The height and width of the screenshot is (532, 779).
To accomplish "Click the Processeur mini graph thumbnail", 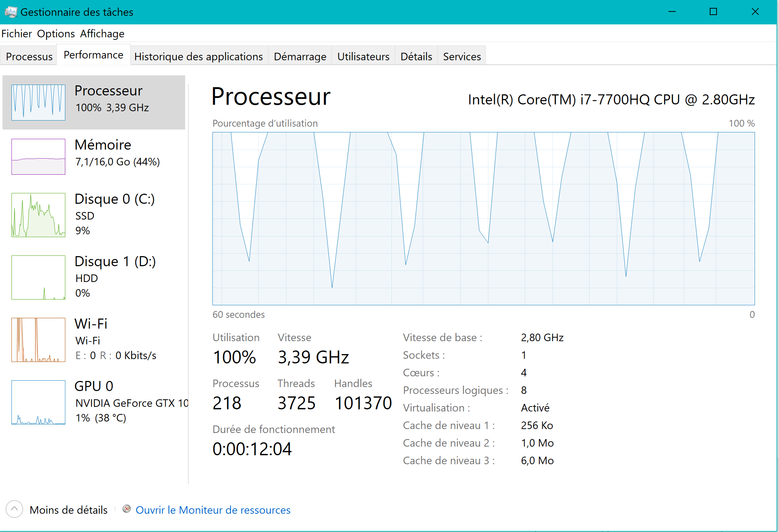I will pyautogui.click(x=38, y=103).
